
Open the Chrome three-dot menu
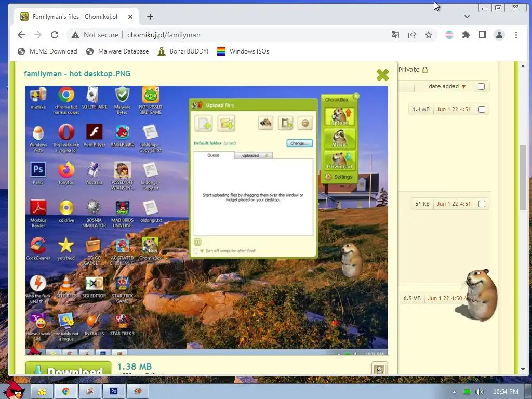516,35
